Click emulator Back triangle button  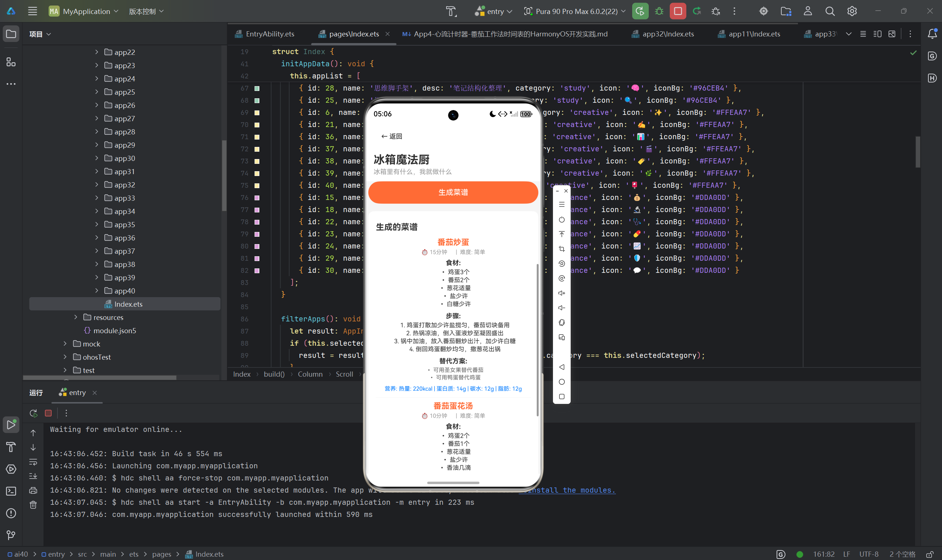(x=562, y=367)
